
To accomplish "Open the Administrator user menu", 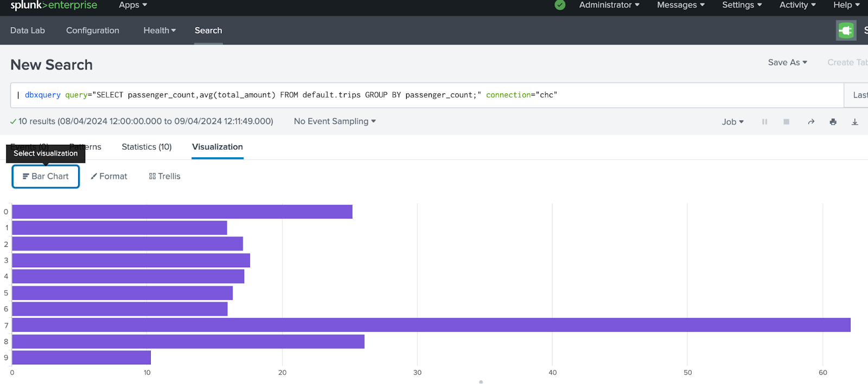I will coord(609,5).
